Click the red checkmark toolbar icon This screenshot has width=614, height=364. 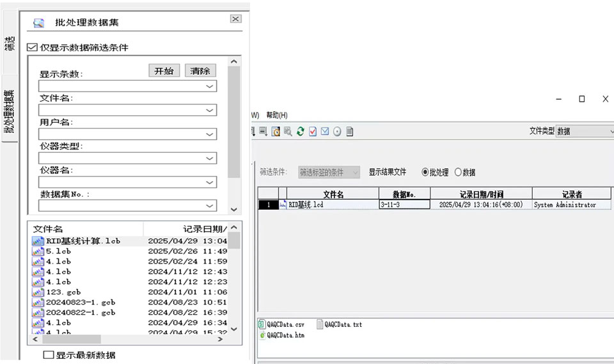[x=313, y=131]
